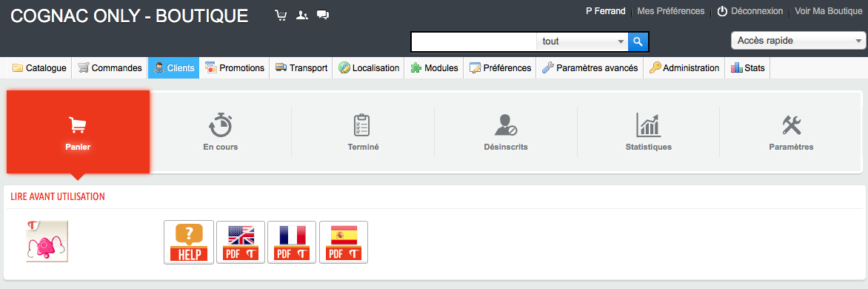This screenshot has width=868, height=289.
Task: Click the customers icon in header
Action: (x=301, y=16)
